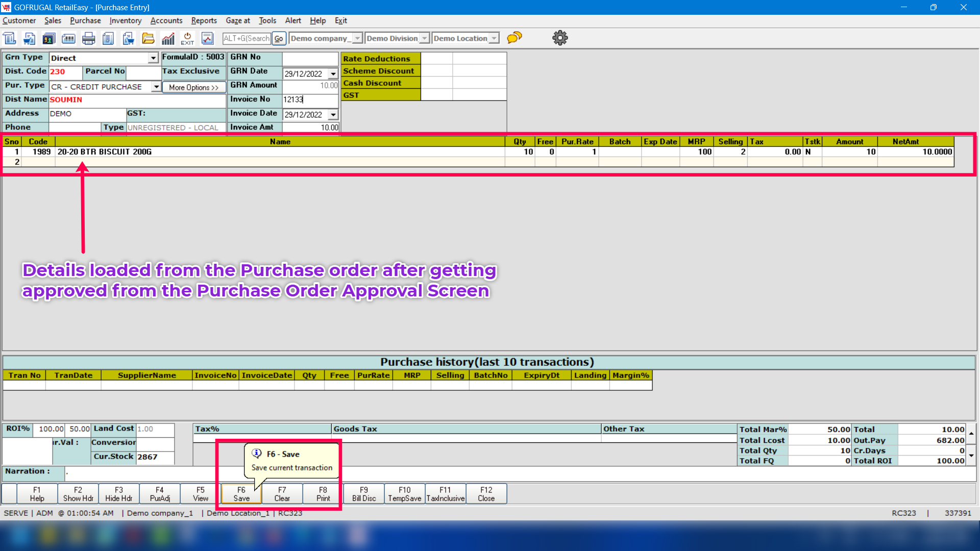Click the printer icon in toolbar
The width and height of the screenshot is (980, 551).
[x=88, y=38]
